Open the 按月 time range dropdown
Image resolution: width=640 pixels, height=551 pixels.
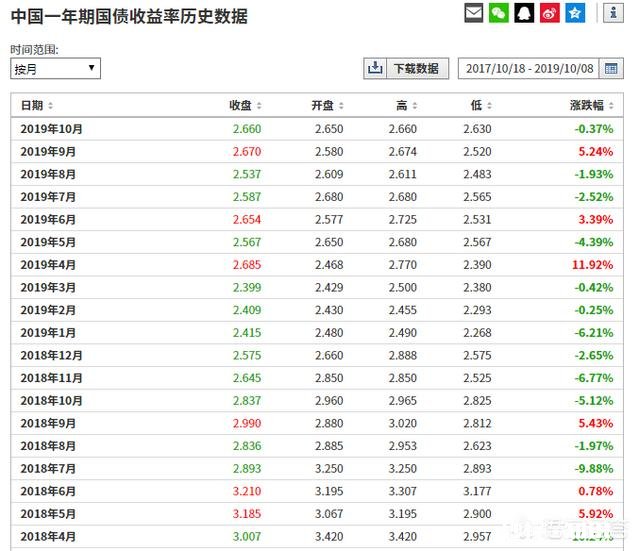55,68
